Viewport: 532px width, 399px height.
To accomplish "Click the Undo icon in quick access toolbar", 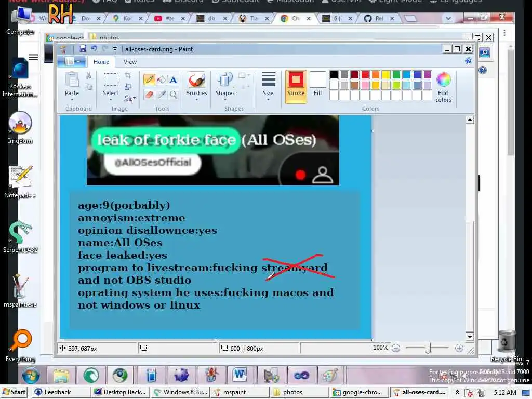I will coord(94,49).
